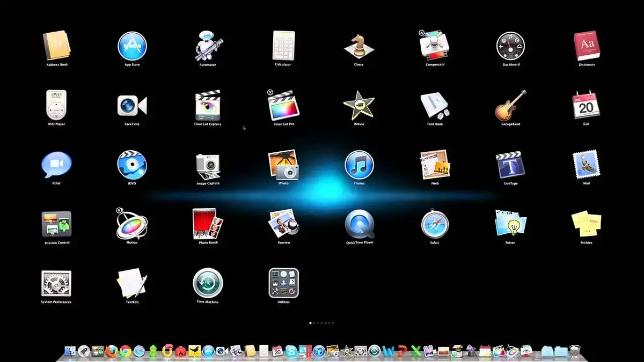Click the delete badge on Motion
The width and height of the screenshot is (644, 362).
coord(119,210)
